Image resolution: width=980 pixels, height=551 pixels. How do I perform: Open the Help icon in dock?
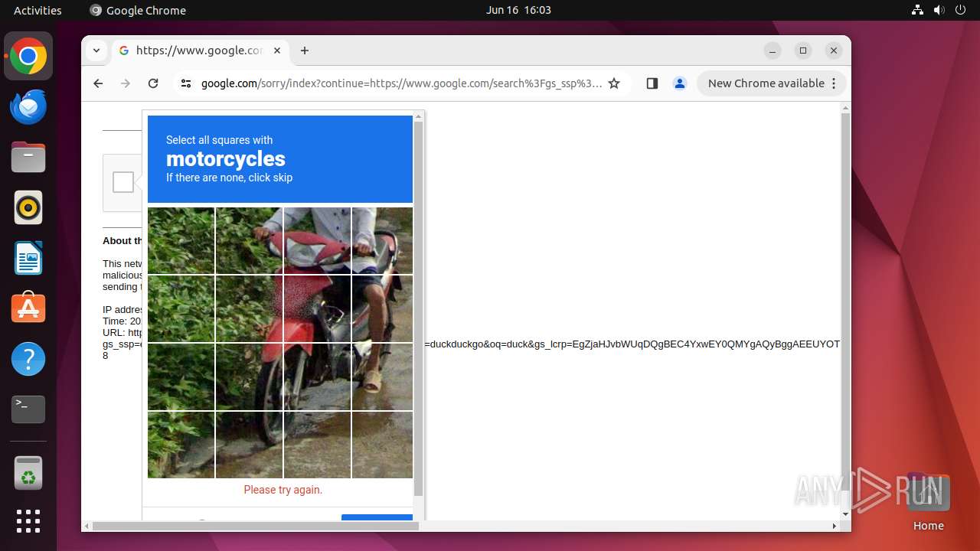(x=28, y=359)
